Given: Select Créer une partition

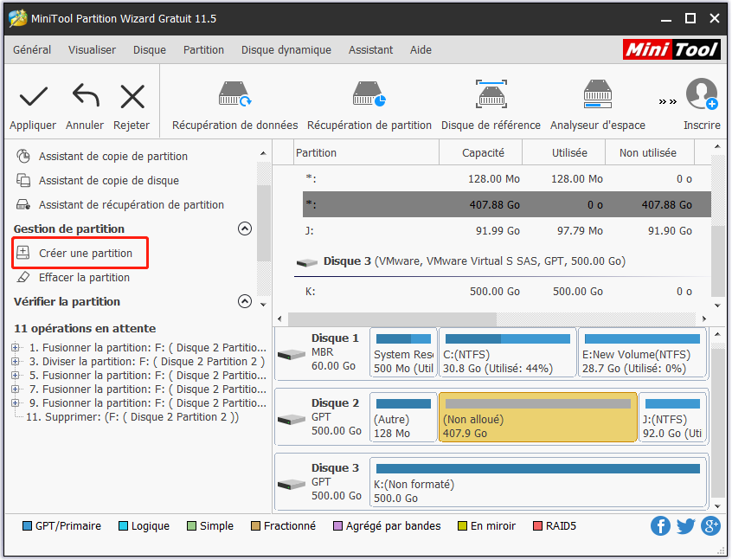Looking at the screenshot, I should (x=80, y=253).
